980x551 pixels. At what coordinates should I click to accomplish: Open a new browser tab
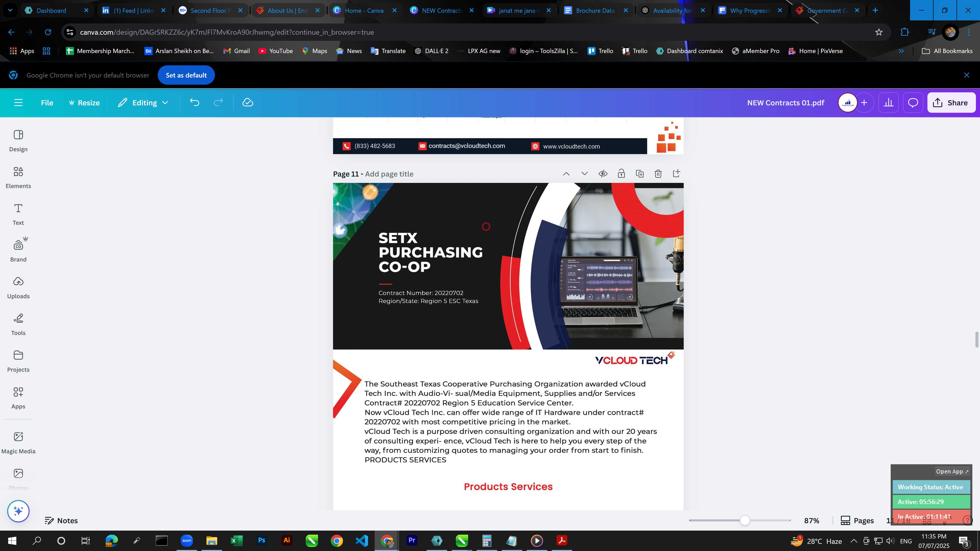875,10
